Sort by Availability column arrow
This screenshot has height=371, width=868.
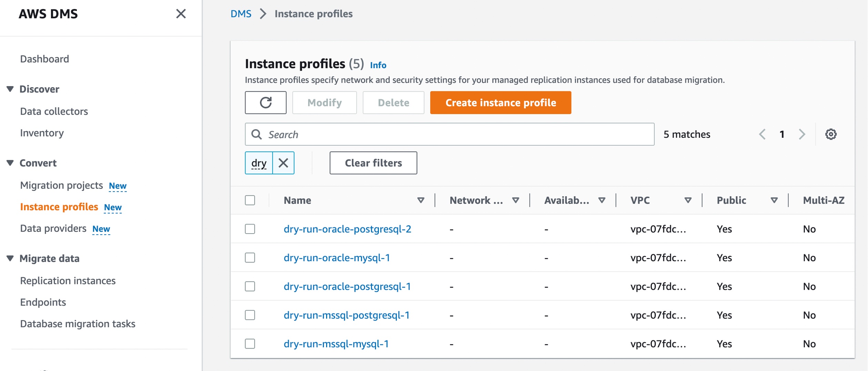click(602, 200)
